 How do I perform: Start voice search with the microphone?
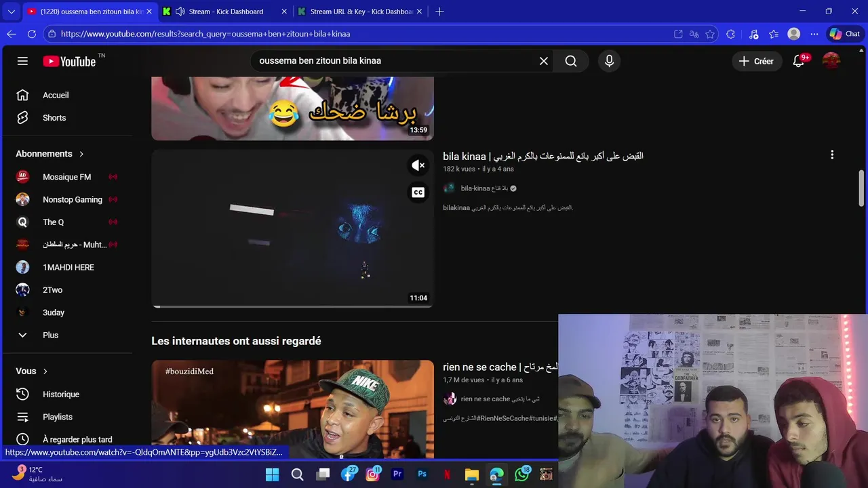click(x=609, y=61)
